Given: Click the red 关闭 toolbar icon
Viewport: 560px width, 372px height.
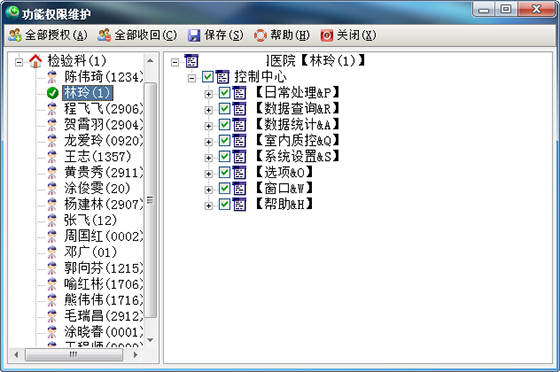Looking at the screenshot, I should [x=326, y=35].
